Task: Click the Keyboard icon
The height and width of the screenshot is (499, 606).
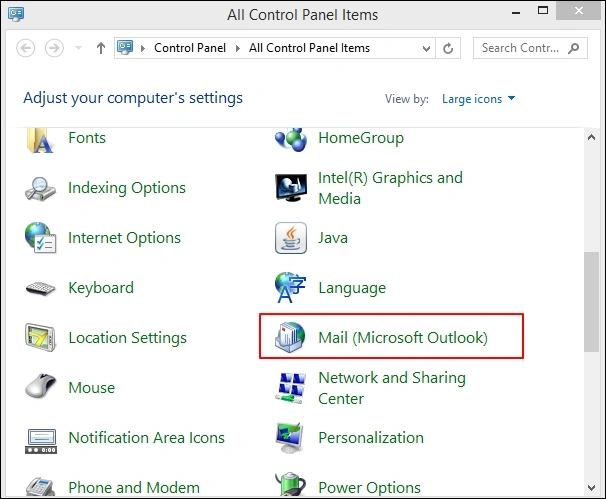Action: coord(41,288)
